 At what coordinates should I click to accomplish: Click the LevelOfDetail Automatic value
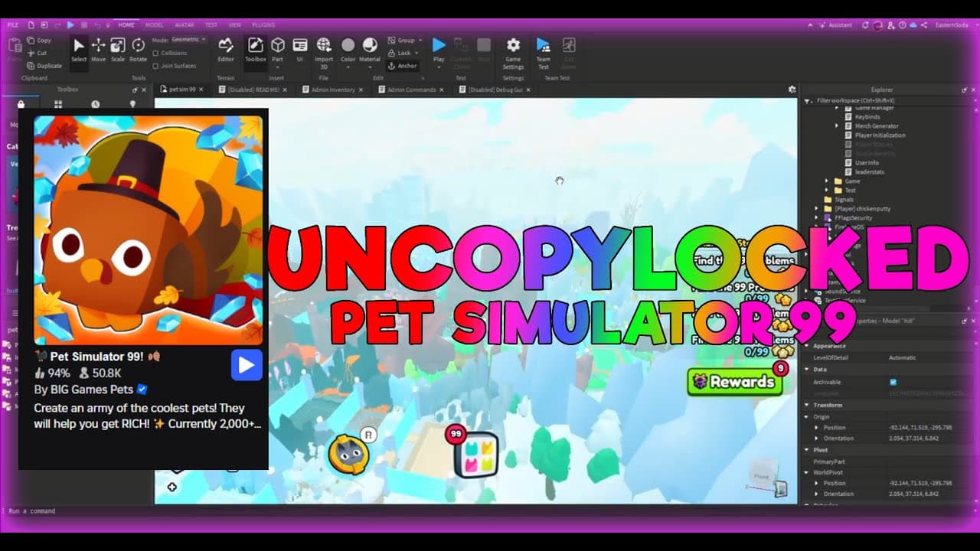pyautogui.click(x=902, y=357)
